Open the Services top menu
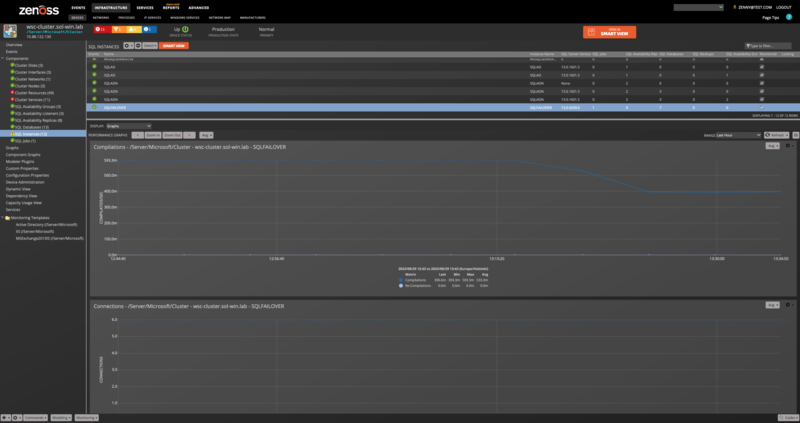The height and width of the screenshot is (423, 800). (x=145, y=8)
